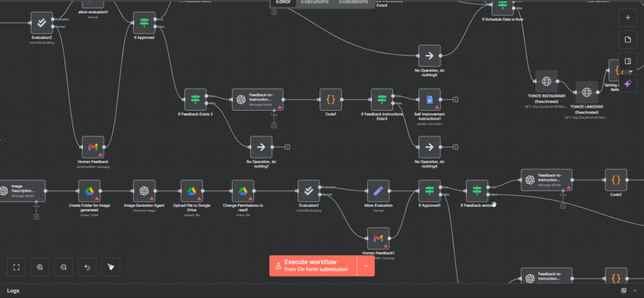Open the AI assistant sparkle button
The width and height of the screenshot is (644, 298).
click(x=628, y=84)
